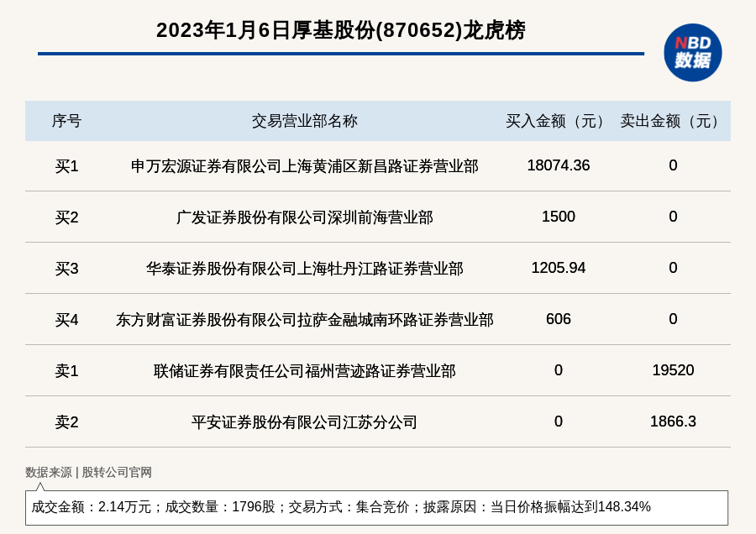Click the buy amount 0 in 卖1 row

point(559,369)
